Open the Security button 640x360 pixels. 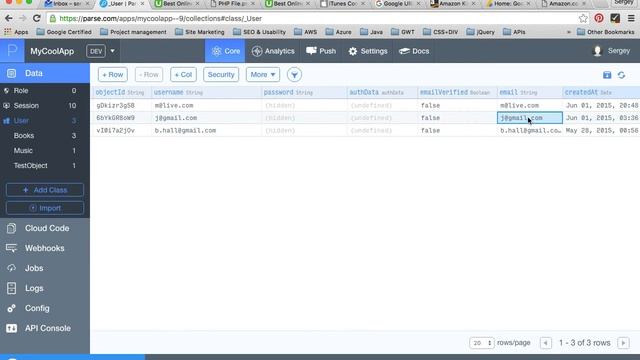tap(221, 75)
